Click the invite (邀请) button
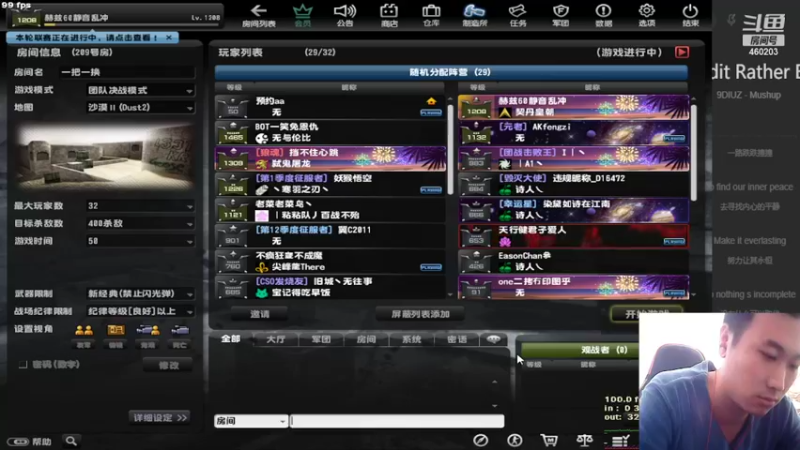This screenshot has height=450, width=800. (260, 314)
